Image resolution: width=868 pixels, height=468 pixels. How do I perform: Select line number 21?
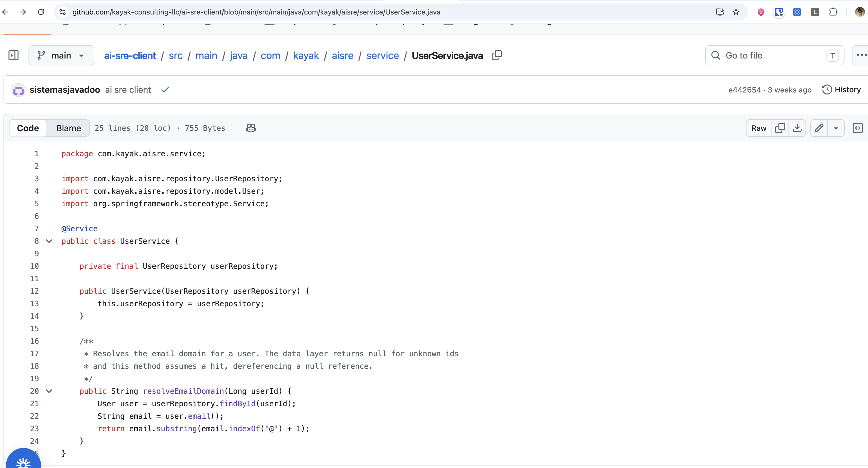34,404
